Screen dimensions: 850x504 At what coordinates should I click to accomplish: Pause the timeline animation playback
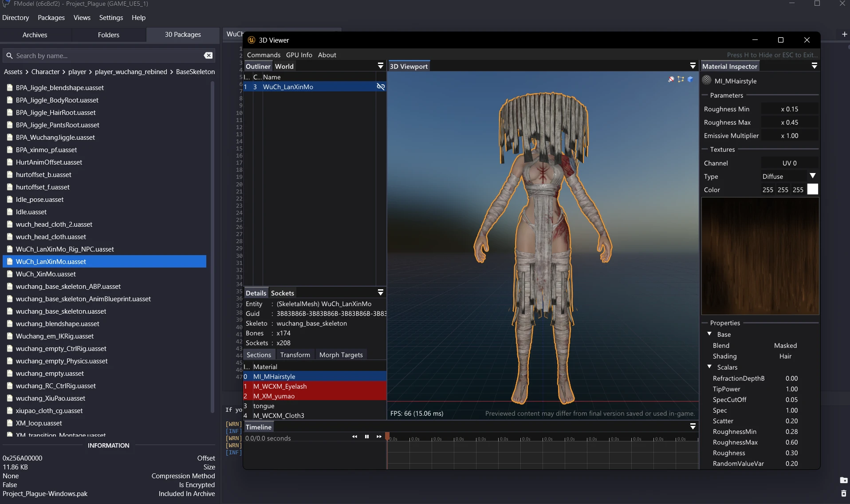367,437
